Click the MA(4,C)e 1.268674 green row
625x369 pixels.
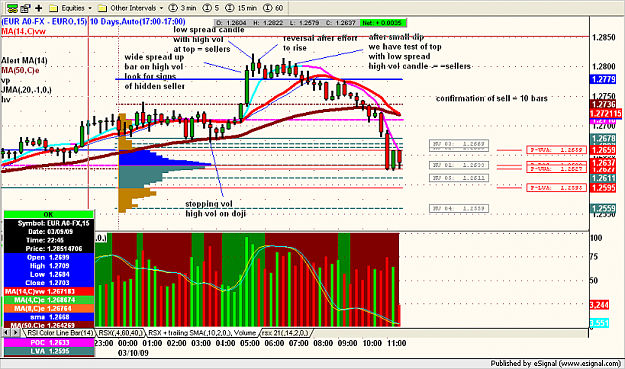49,300
